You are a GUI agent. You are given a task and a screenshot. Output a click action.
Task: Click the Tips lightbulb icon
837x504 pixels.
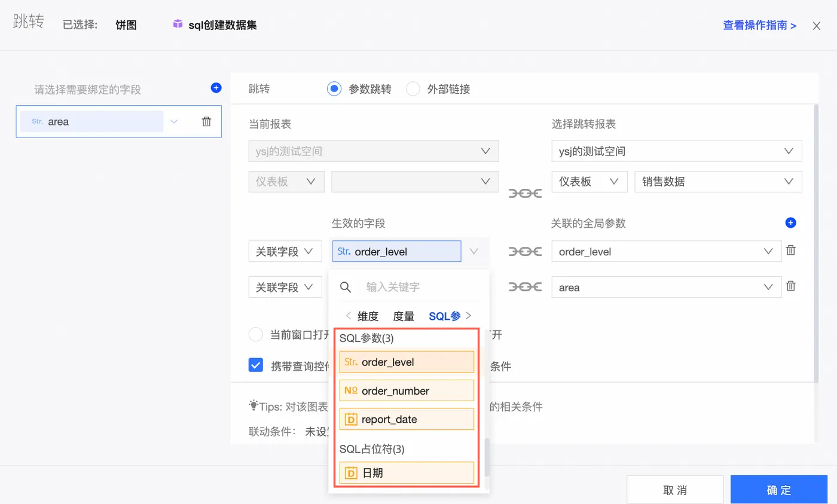click(253, 405)
